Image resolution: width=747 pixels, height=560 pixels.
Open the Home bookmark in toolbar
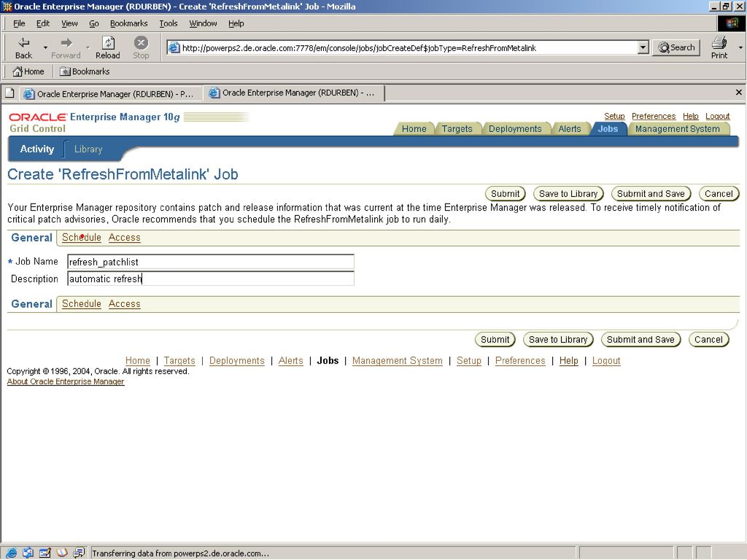tap(28, 71)
